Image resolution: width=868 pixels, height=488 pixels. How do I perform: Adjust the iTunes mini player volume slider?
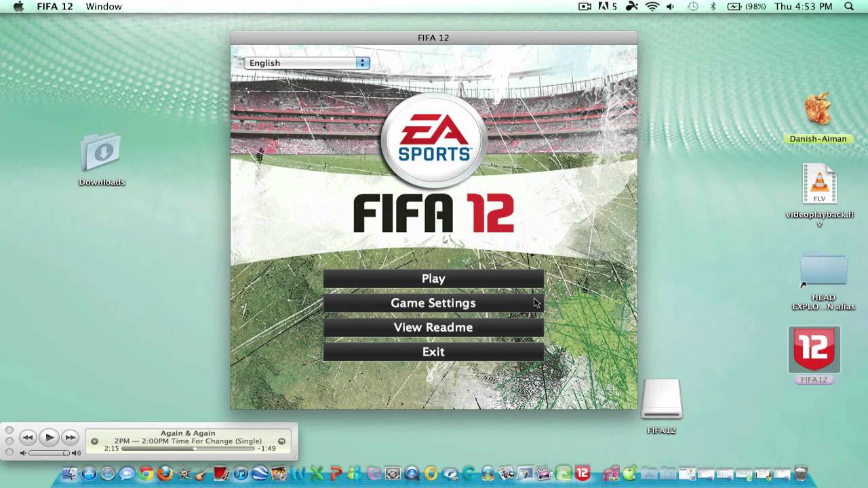tap(49, 453)
